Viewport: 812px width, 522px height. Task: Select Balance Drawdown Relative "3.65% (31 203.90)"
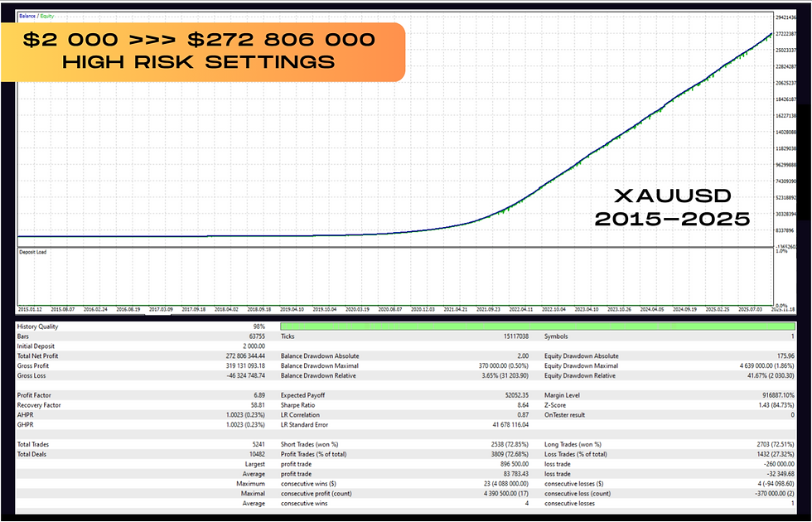coord(505,376)
